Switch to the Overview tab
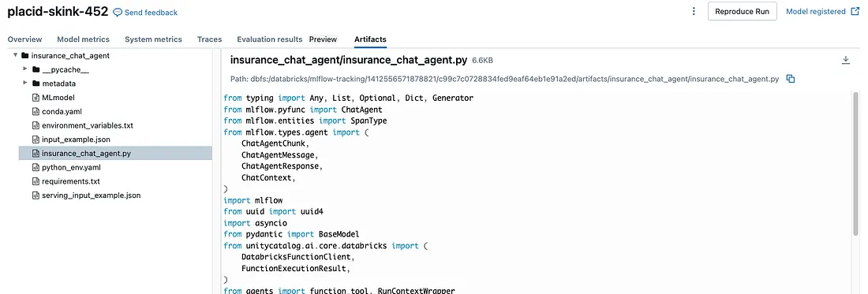868x294 pixels. 25,39
